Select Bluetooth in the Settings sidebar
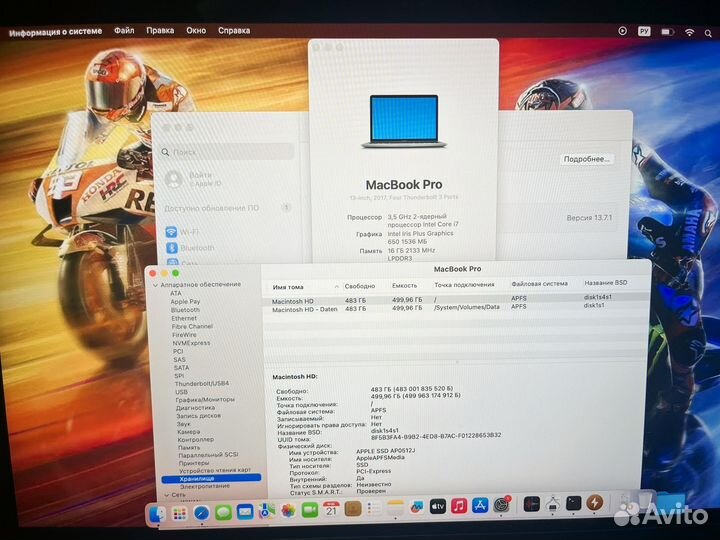The image size is (720, 540). (x=191, y=248)
